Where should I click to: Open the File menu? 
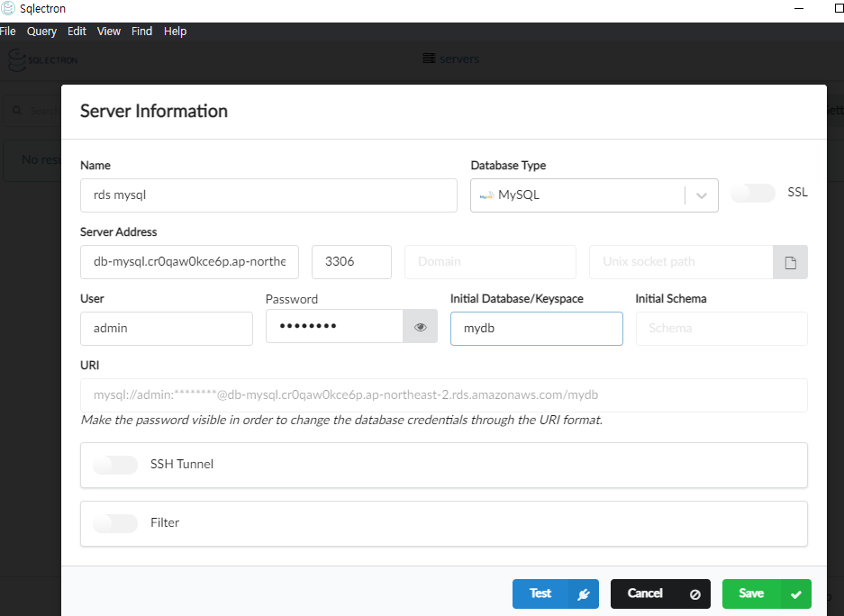coord(7,32)
